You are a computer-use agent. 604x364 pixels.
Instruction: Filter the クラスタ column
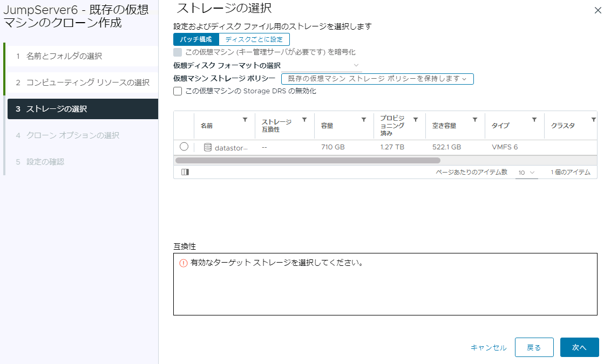pos(594,120)
